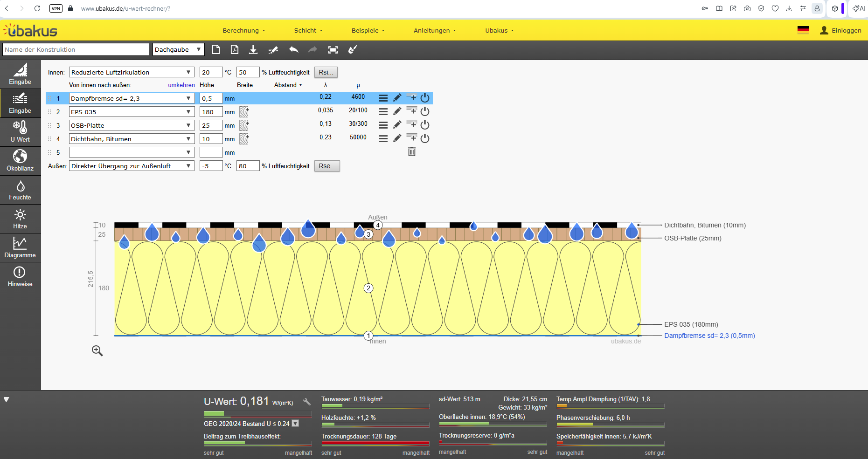Edit the OSB-Platte layer with the pencil icon

397,125
